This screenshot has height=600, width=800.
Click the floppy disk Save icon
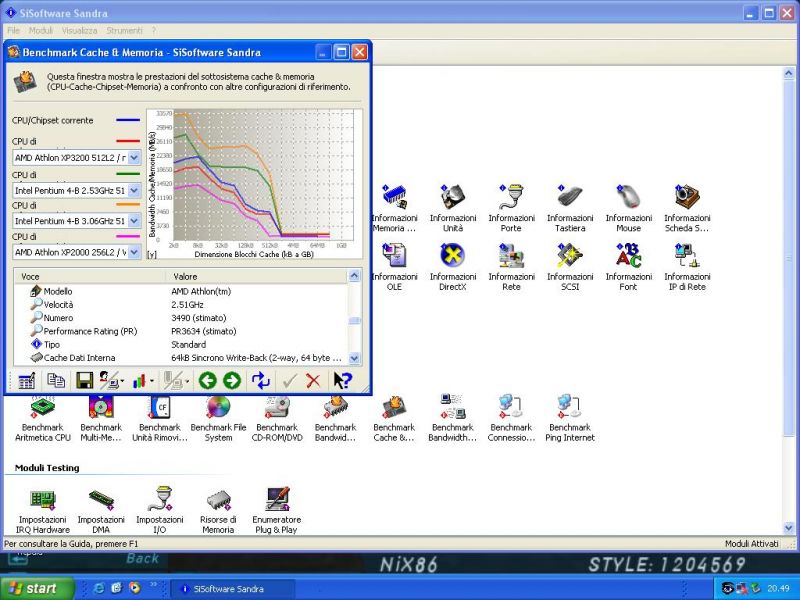tap(84, 381)
